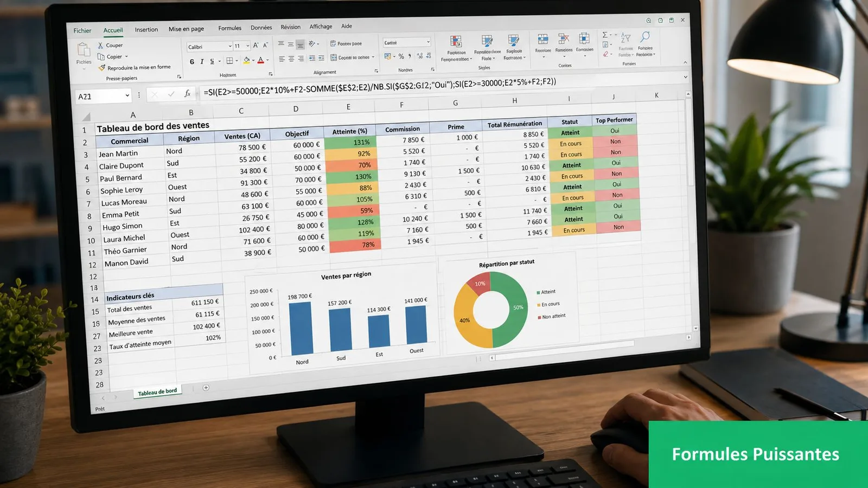The width and height of the screenshot is (868, 488).
Task: Click the AutoSum sigma icon
Action: [605, 35]
